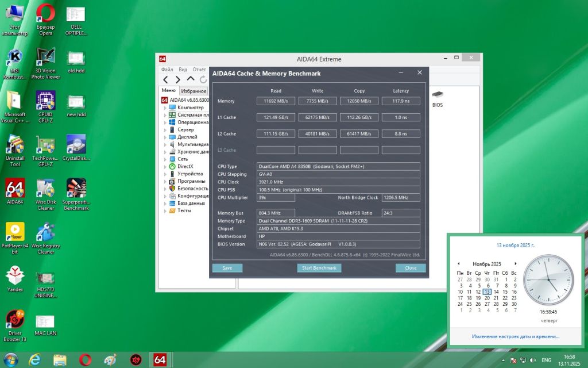
Task: Click the Save button in benchmark
Action: coord(227,268)
